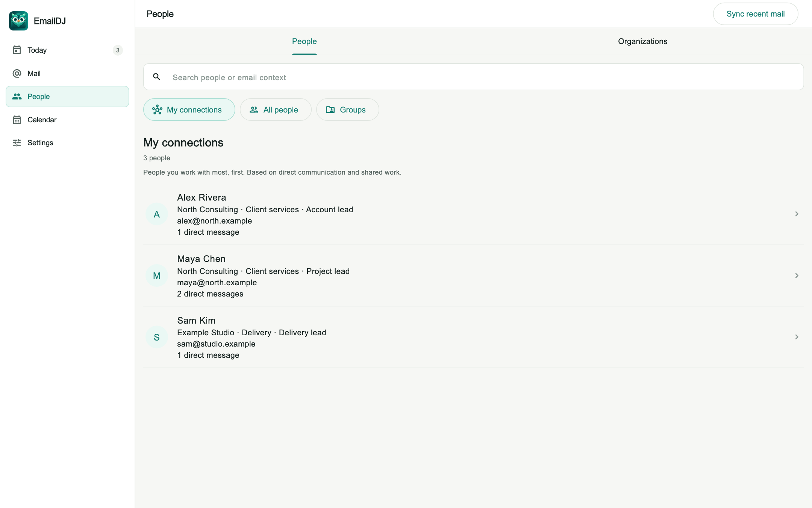Click '1 direct message' under Alex Rivera
Viewport: 812px width, 508px height.
208,232
